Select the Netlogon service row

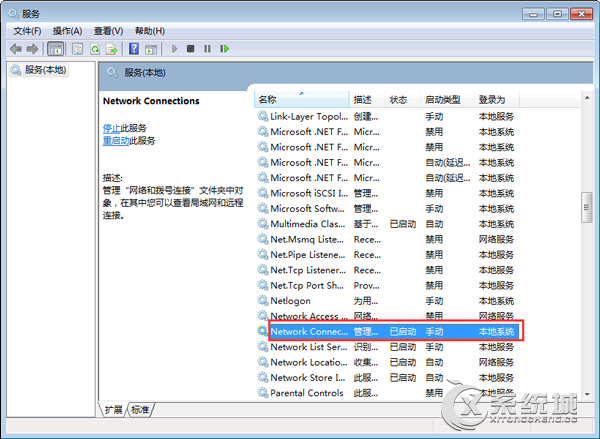click(x=388, y=301)
